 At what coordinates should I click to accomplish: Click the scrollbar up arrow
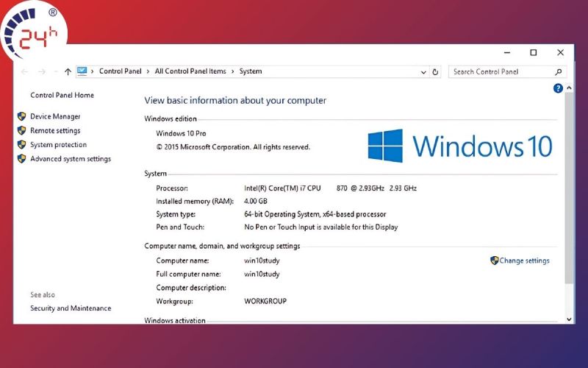coord(569,88)
